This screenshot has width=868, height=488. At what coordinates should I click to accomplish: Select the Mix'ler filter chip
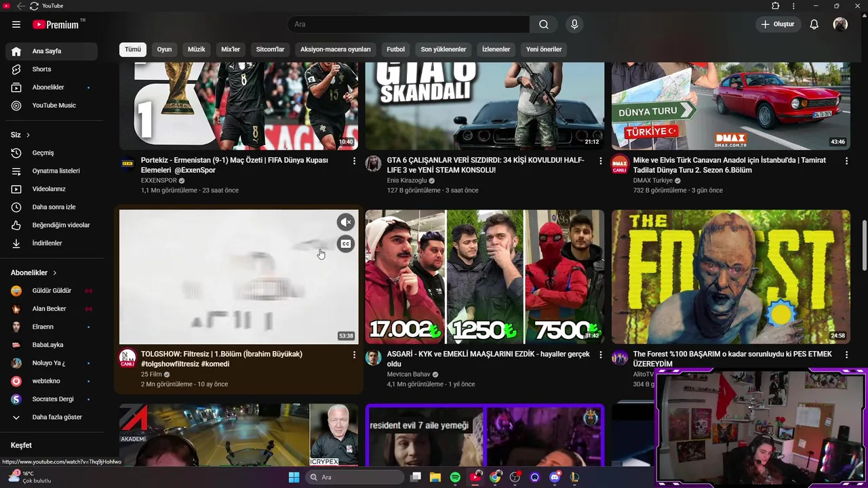(231, 49)
